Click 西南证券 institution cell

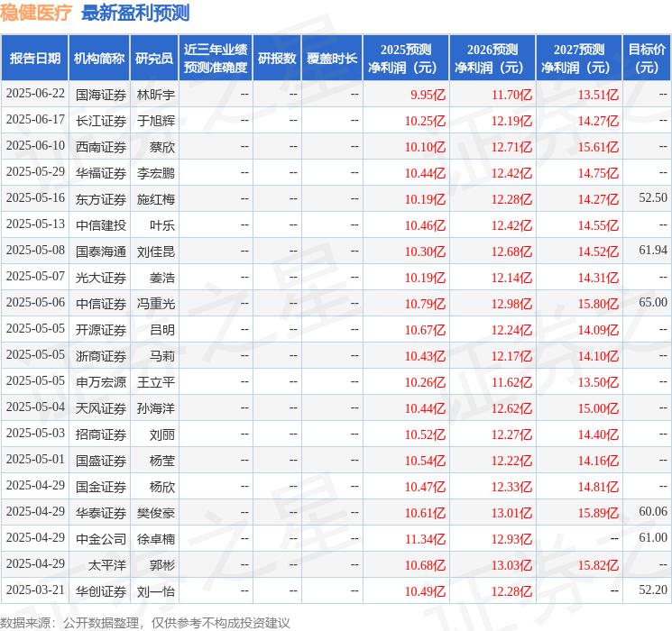(101, 147)
